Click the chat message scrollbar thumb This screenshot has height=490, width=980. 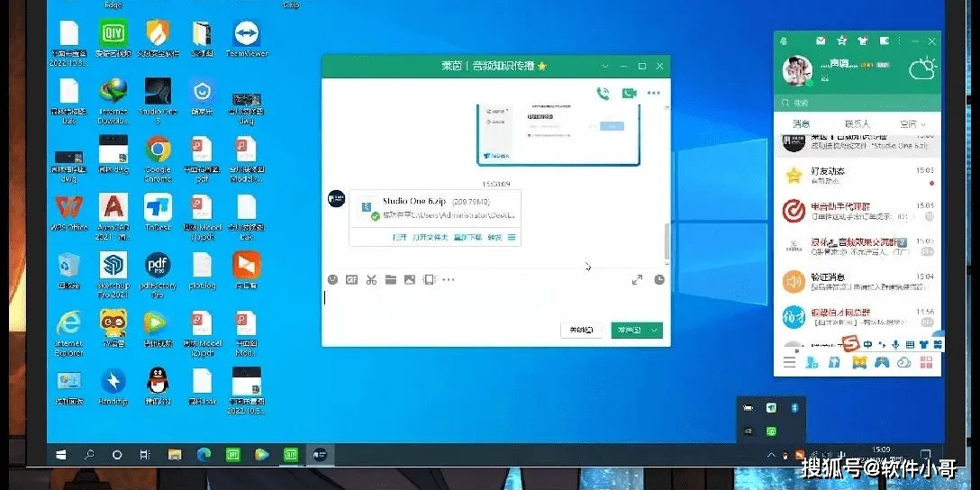(667, 242)
